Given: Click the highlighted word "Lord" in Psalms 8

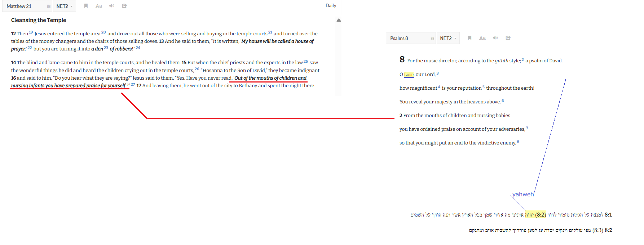Looking at the screenshot, I should tap(409, 75).
